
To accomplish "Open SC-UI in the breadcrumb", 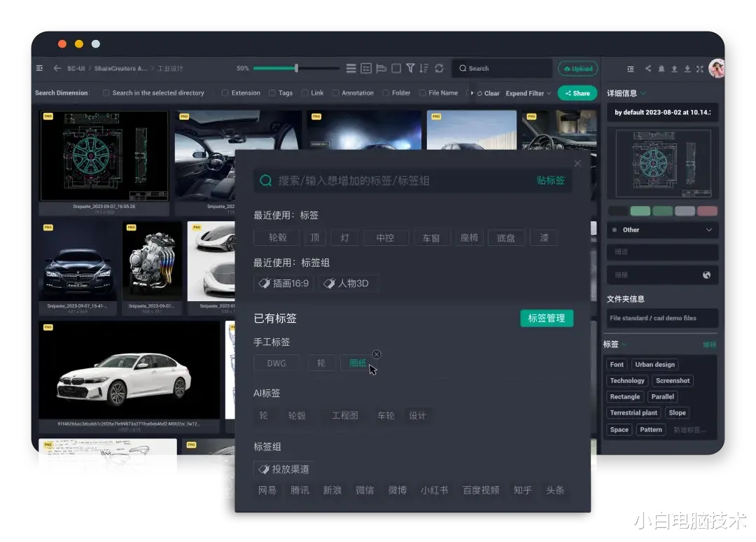I will (76, 69).
